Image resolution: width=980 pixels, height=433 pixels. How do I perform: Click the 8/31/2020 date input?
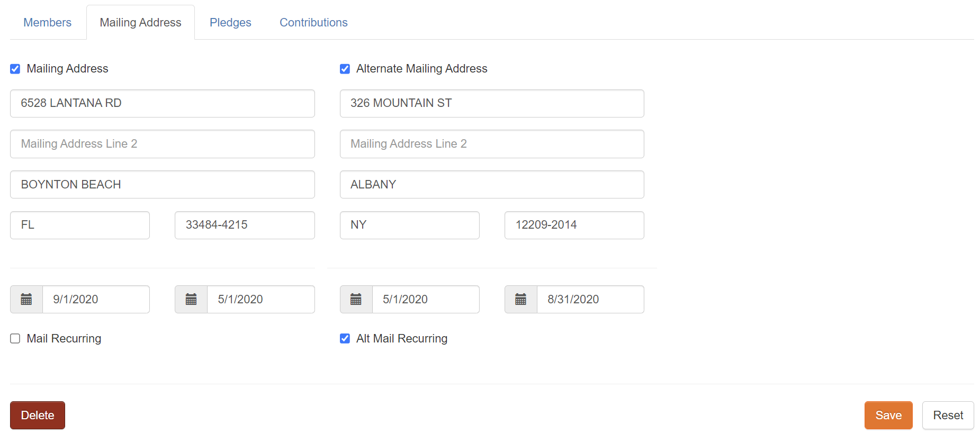pyautogui.click(x=590, y=299)
